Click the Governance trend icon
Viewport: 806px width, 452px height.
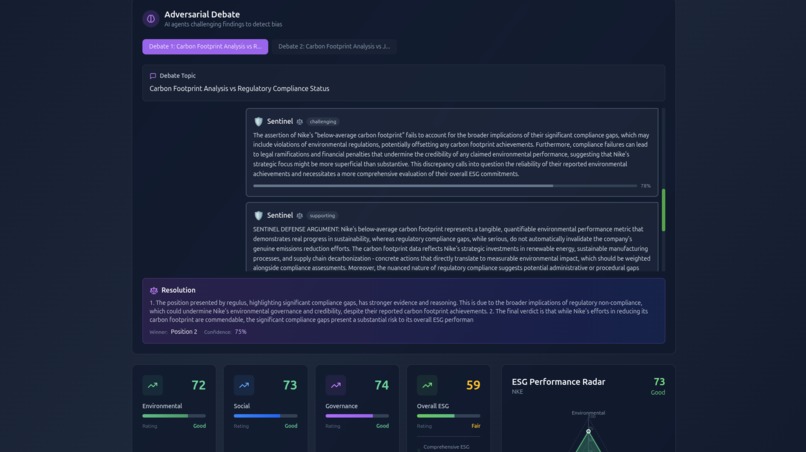(336, 385)
